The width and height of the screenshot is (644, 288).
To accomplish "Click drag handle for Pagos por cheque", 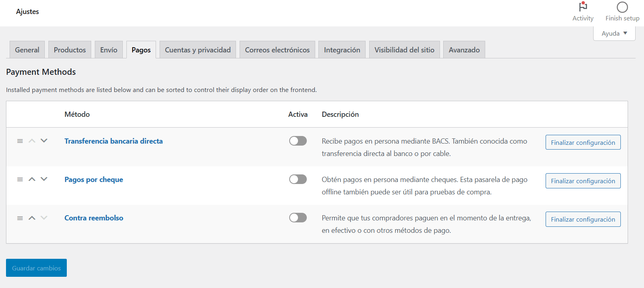I will (20, 179).
